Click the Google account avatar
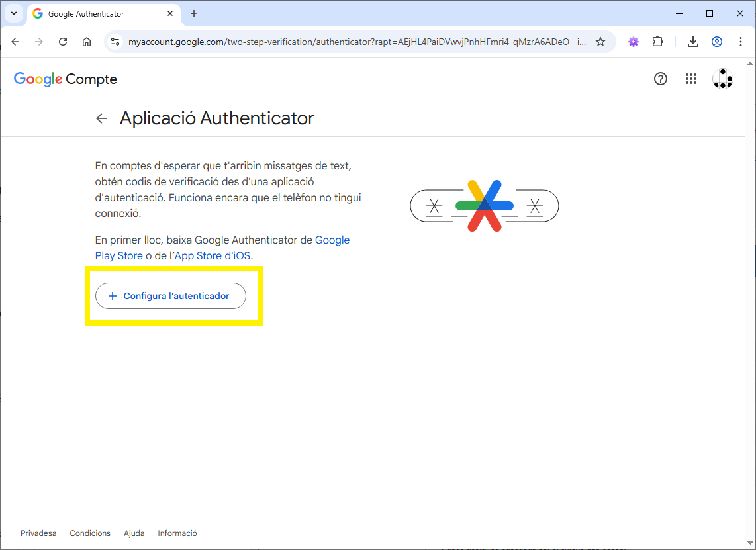This screenshot has width=756, height=550. click(x=722, y=79)
